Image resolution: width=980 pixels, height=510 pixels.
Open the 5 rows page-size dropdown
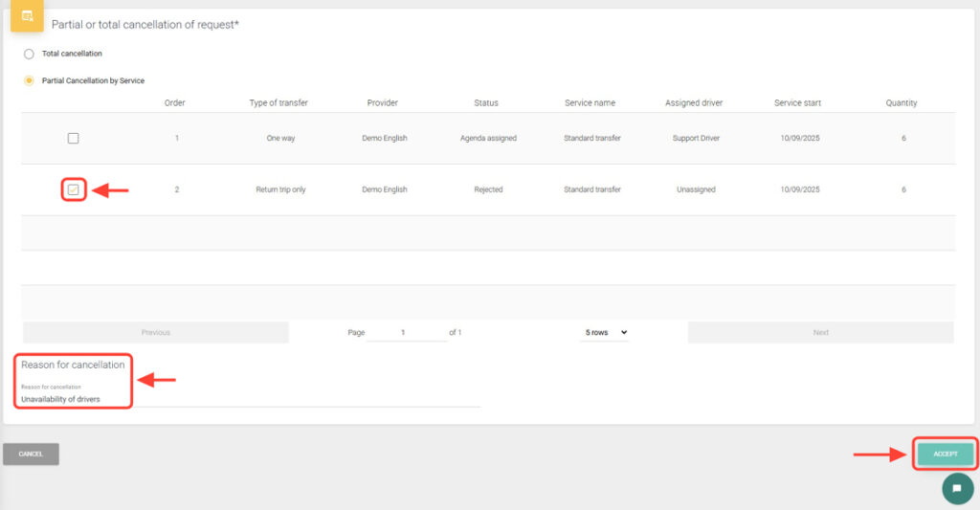coord(606,332)
